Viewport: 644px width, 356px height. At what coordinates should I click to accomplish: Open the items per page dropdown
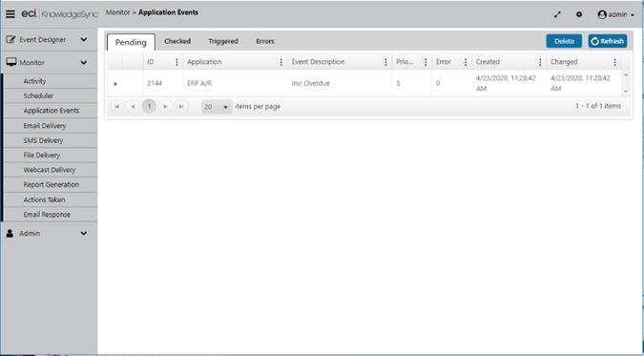click(217, 107)
